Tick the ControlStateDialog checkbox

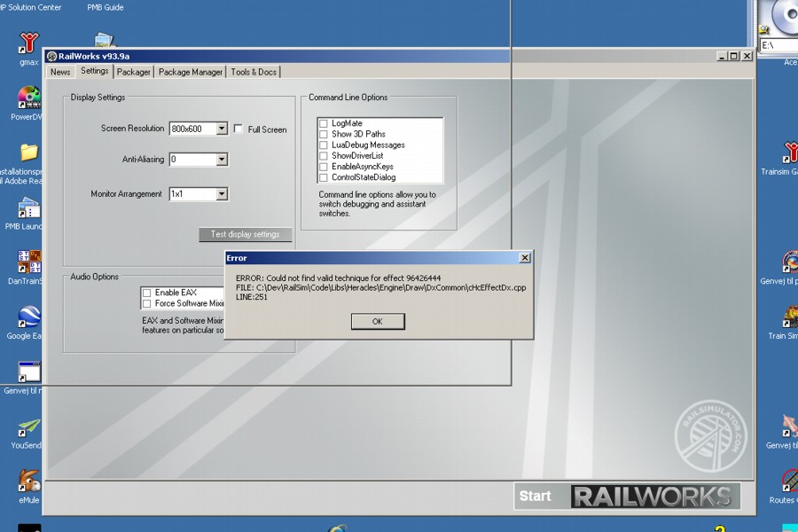pyautogui.click(x=323, y=177)
